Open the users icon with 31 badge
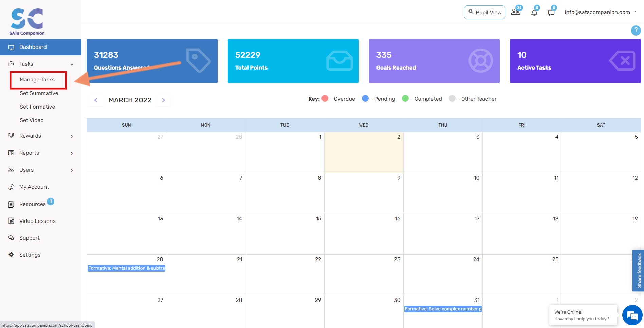Screen dimensions: 644x328 (x=516, y=12)
